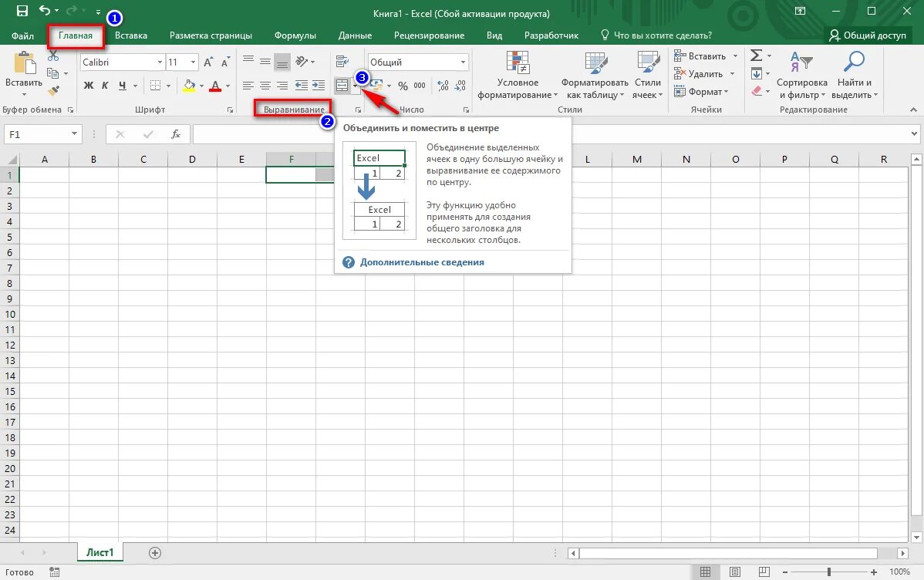Open the Рецензирование tab
The width and height of the screenshot is (924, 580).
point(429,35)
